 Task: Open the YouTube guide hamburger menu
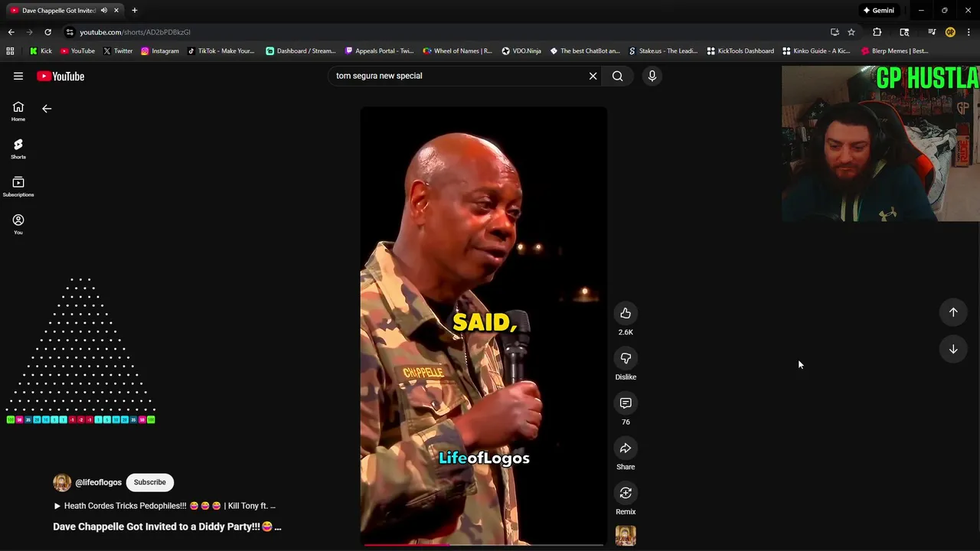18,76
